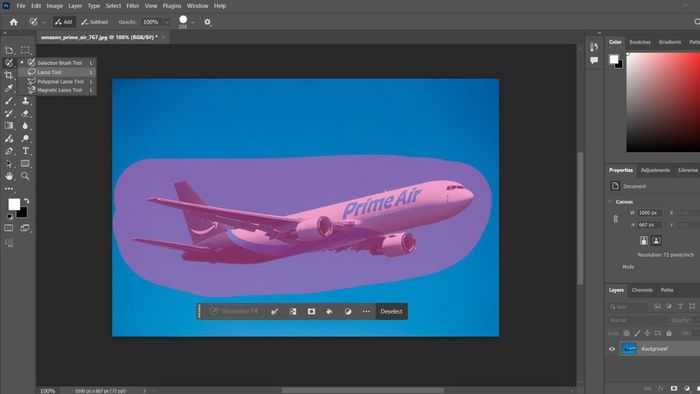Toggle lock image pixels brush icon

(637, 333)
